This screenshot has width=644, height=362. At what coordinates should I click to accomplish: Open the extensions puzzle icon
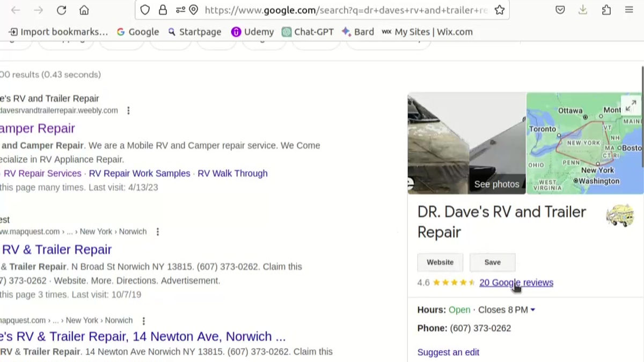[606, 10]
